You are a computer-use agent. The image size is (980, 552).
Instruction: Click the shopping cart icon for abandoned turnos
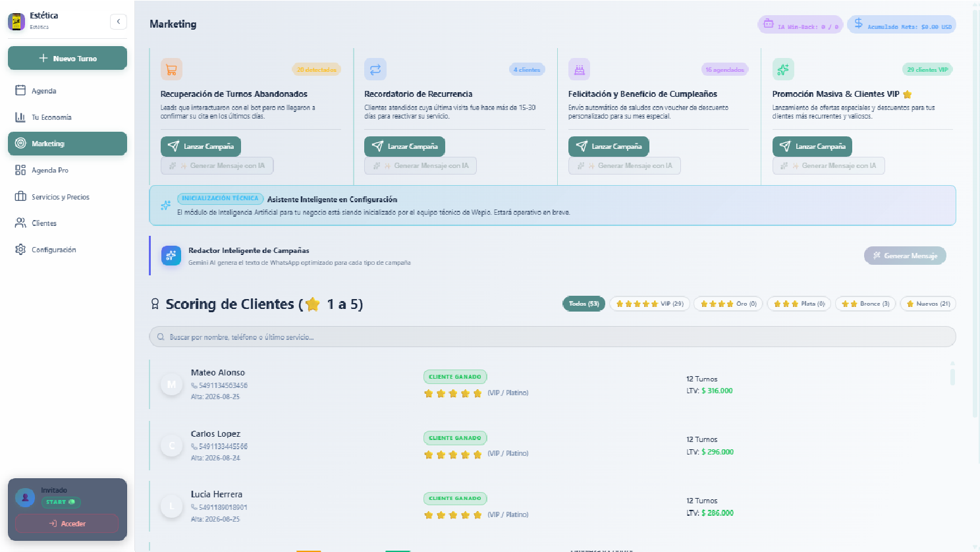click(171, 69)
